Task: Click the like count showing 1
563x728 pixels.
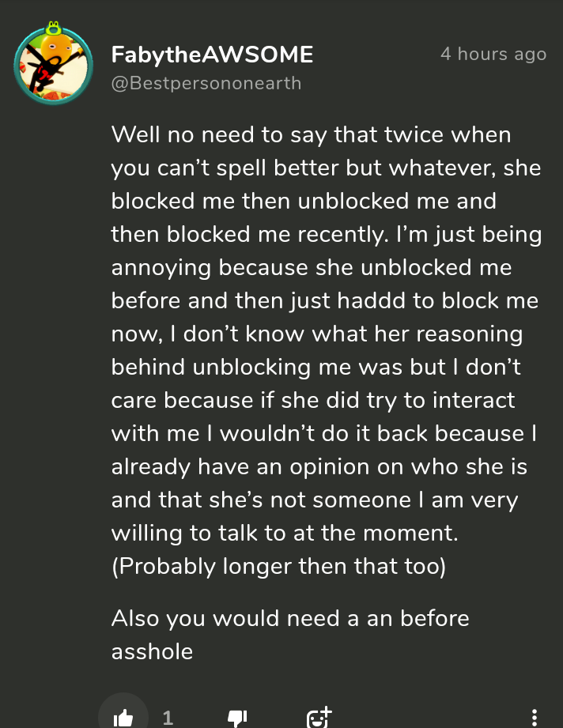Action: point(168,717)
